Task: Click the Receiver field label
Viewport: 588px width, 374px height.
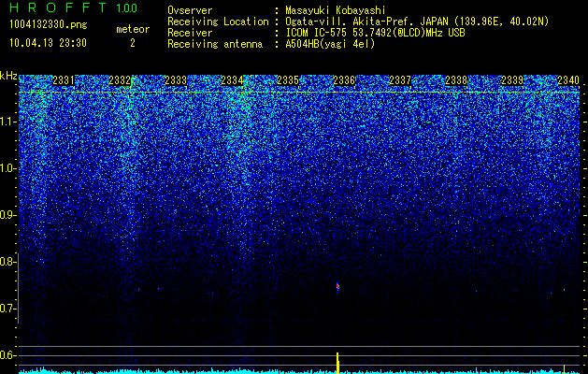Action: tap(190, 33)
